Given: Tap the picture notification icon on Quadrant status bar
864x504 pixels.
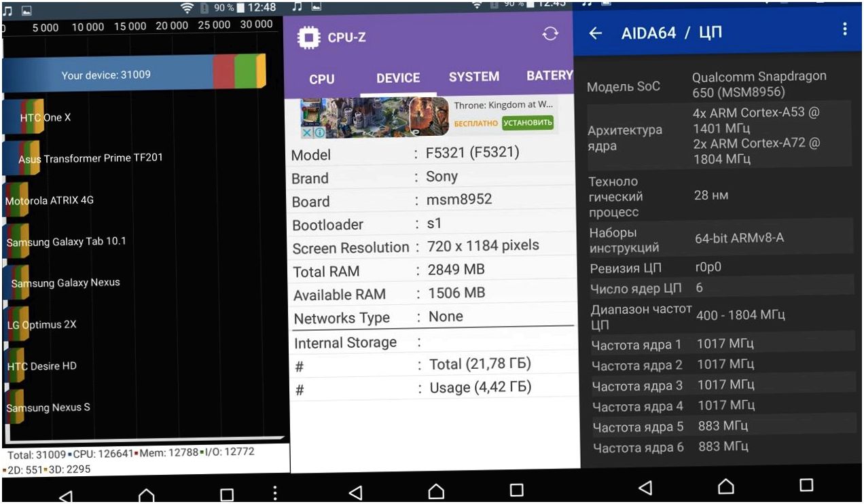Looking at the screenshot, I should pos(26,10).
